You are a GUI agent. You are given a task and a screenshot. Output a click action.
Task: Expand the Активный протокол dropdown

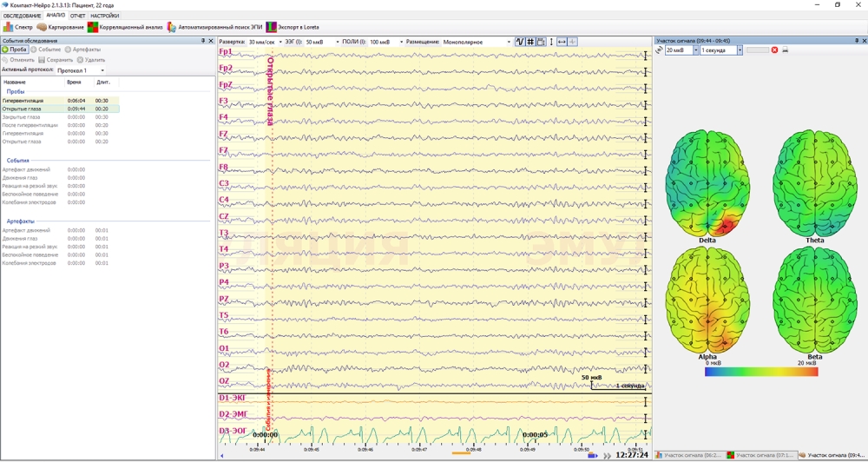tap(81, 70)
